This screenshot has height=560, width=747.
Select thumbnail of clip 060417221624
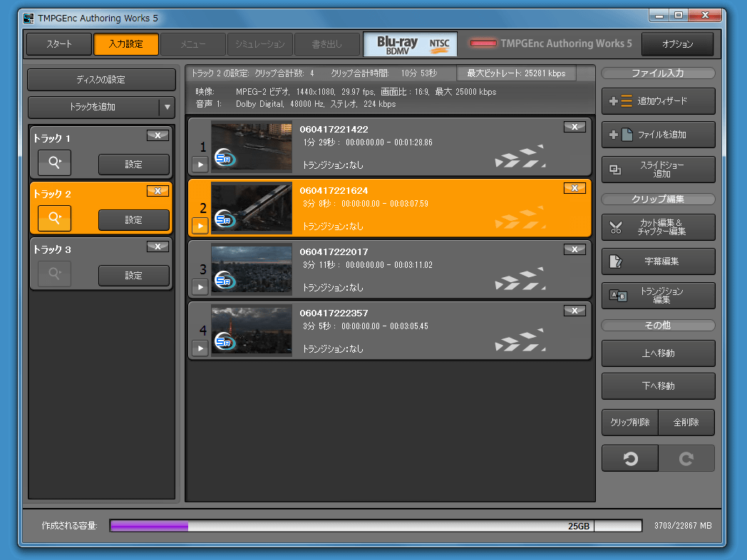tap(252, 209)
